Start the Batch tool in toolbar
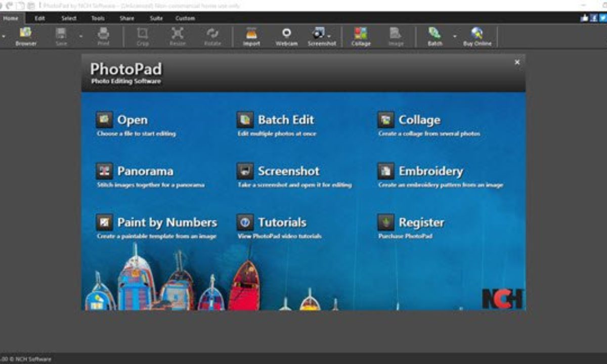The image size is (607, 364). tap(435, 36)
